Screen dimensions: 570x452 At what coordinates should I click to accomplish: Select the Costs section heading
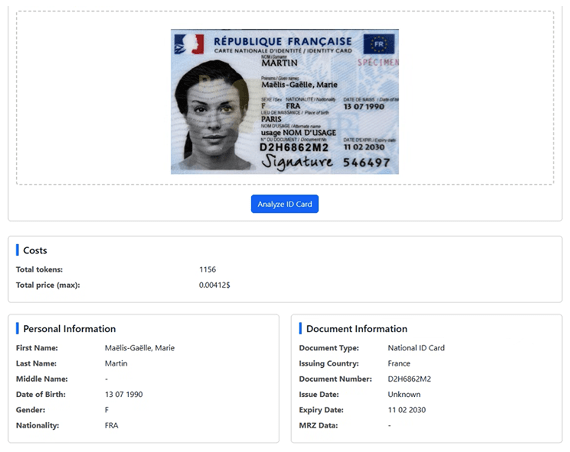click(x=35, y=251)
